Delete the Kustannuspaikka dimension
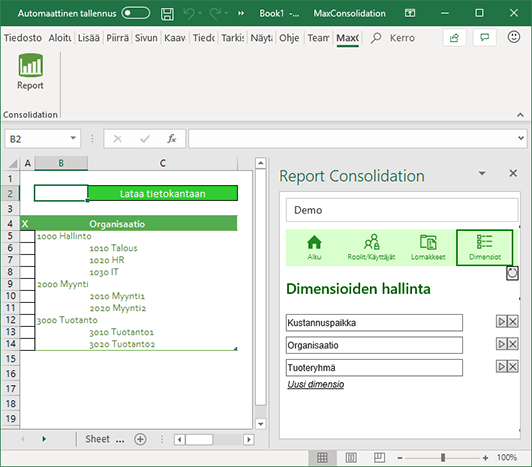Viewport: 532px width, 467px height. coord(513,321)
